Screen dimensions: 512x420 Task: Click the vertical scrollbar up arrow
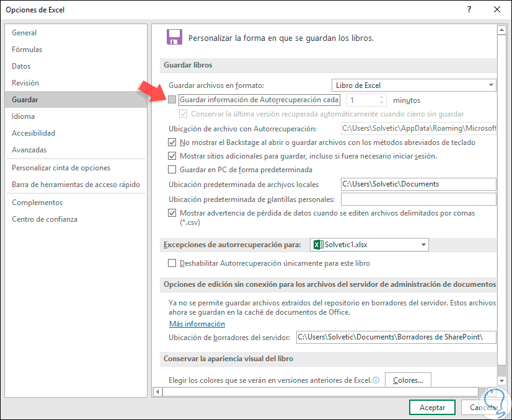(x=501, y=30)
